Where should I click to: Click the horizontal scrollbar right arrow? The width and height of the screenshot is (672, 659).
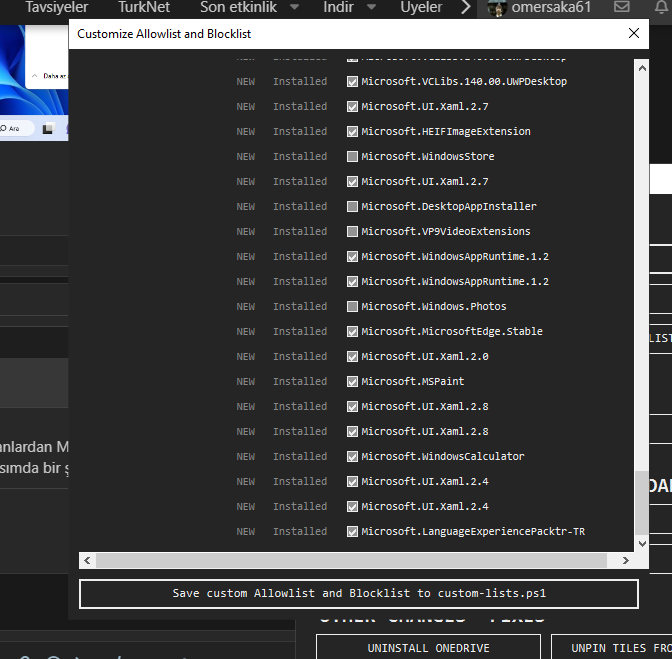tap(625, 560)
